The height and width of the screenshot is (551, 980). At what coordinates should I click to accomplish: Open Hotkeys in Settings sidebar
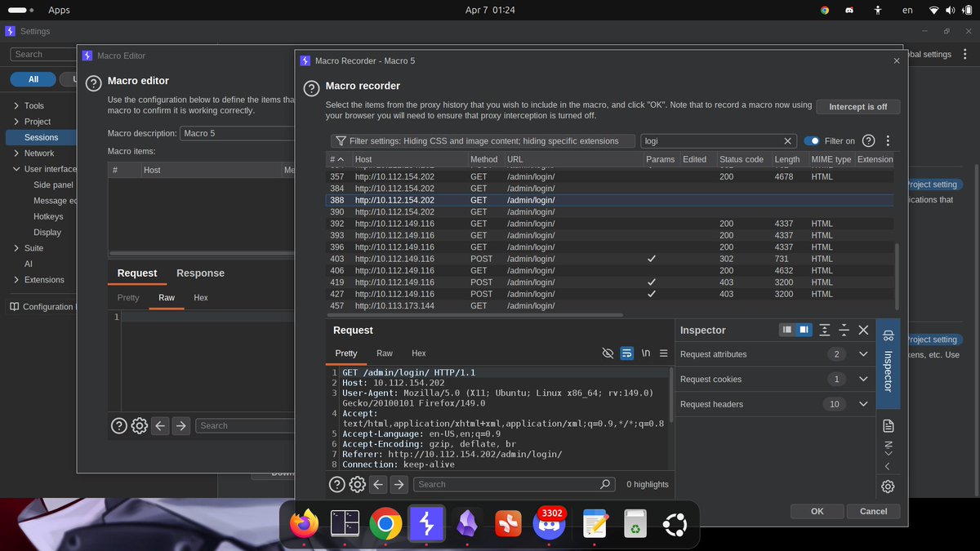(x=48, y=216)
